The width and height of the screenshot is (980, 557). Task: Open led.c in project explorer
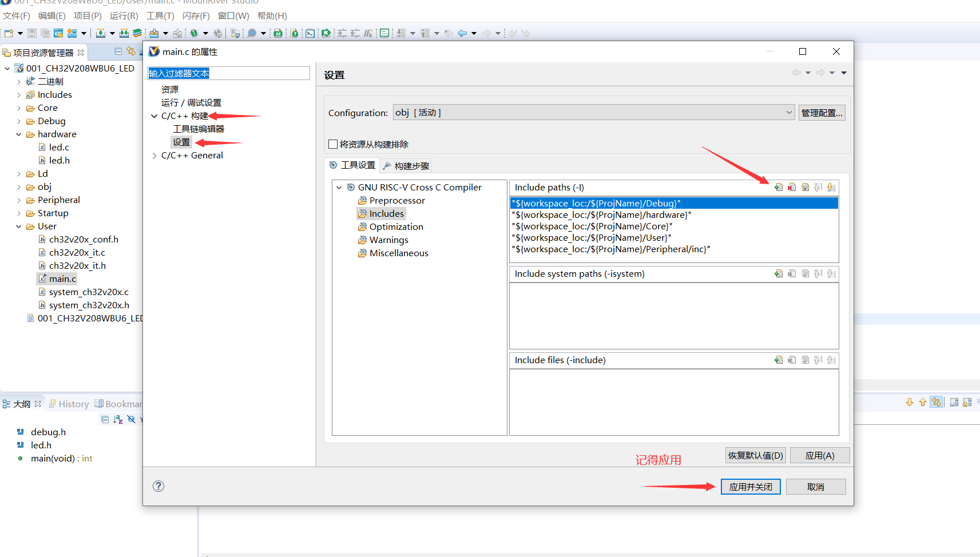[x=59, y=148]
